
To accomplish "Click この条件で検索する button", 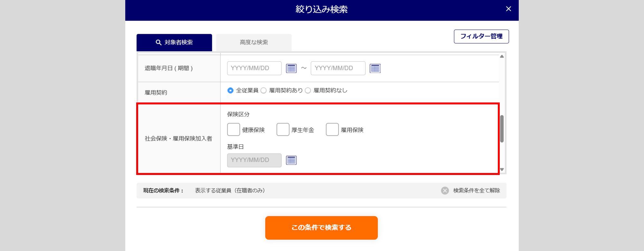I will click(x=321, y=228).
